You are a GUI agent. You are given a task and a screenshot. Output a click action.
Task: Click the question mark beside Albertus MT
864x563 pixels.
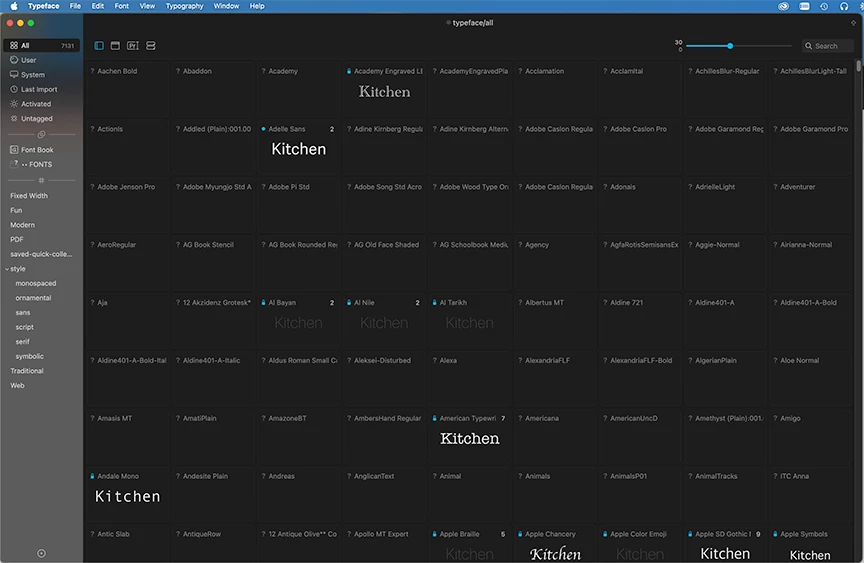pyautogui.click(x=520, y=302)
